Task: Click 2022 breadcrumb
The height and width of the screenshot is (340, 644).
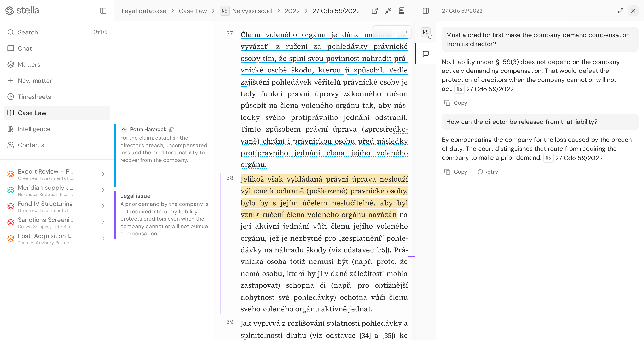Action: coord(292,11)
